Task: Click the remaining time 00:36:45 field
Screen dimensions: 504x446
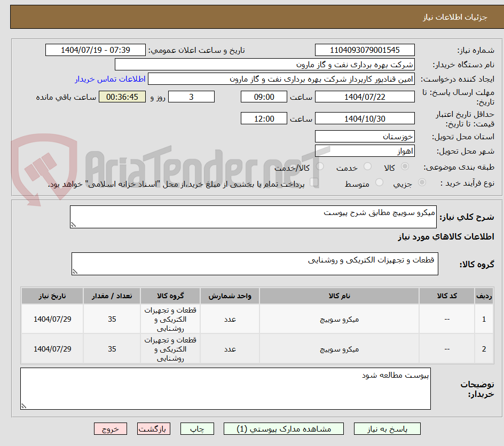Action: 122,97
